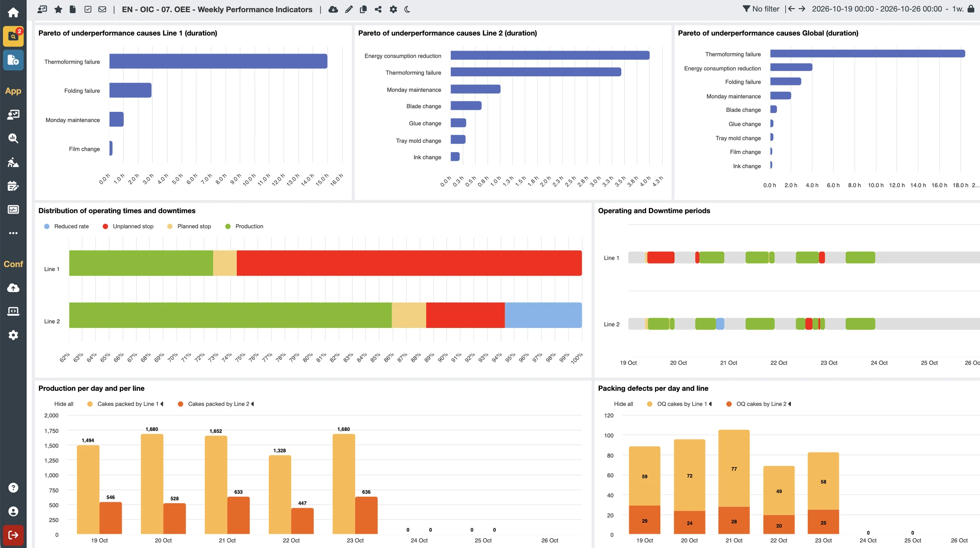This screenshot has height=548, width=980.
Task: Open the No filter dropdown
Action: pyautogui.click(x=761, y=9)
